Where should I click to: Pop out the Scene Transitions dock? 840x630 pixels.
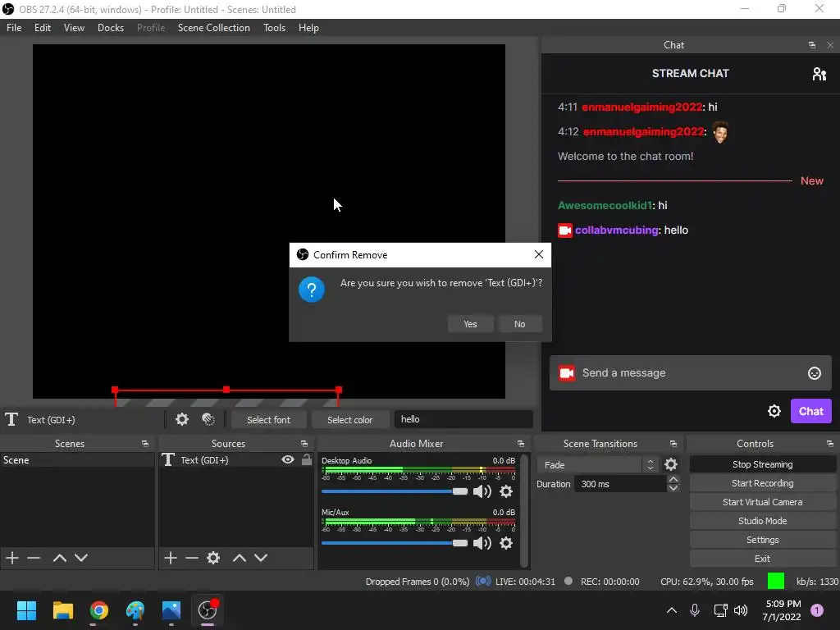pyautogui.click(x=673, y=444)
